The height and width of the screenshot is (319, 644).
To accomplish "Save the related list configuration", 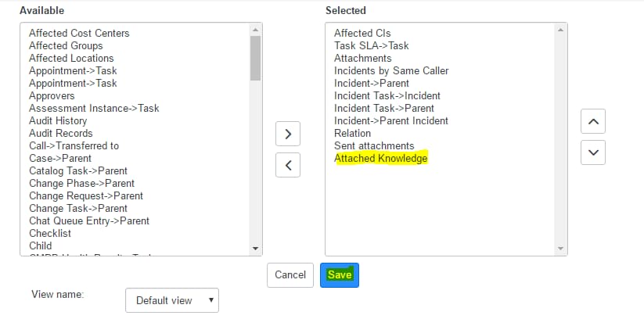I will [340, 274].
